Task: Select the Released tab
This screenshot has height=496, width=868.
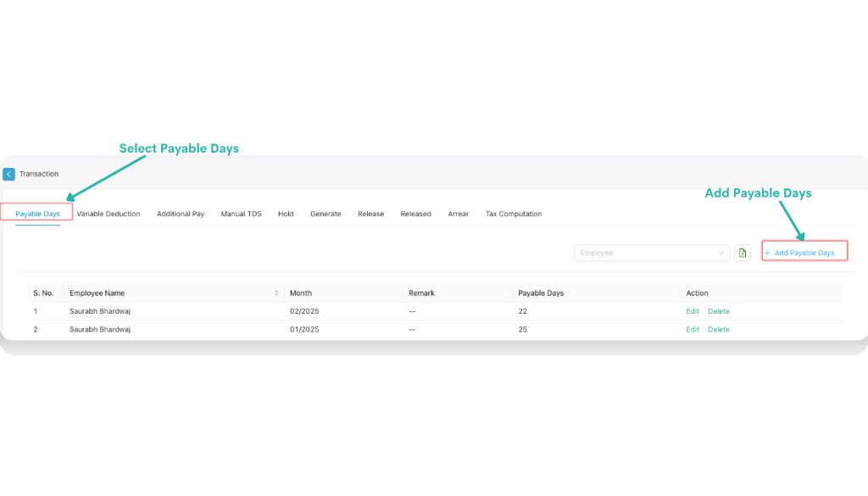Action: (415, 214)
